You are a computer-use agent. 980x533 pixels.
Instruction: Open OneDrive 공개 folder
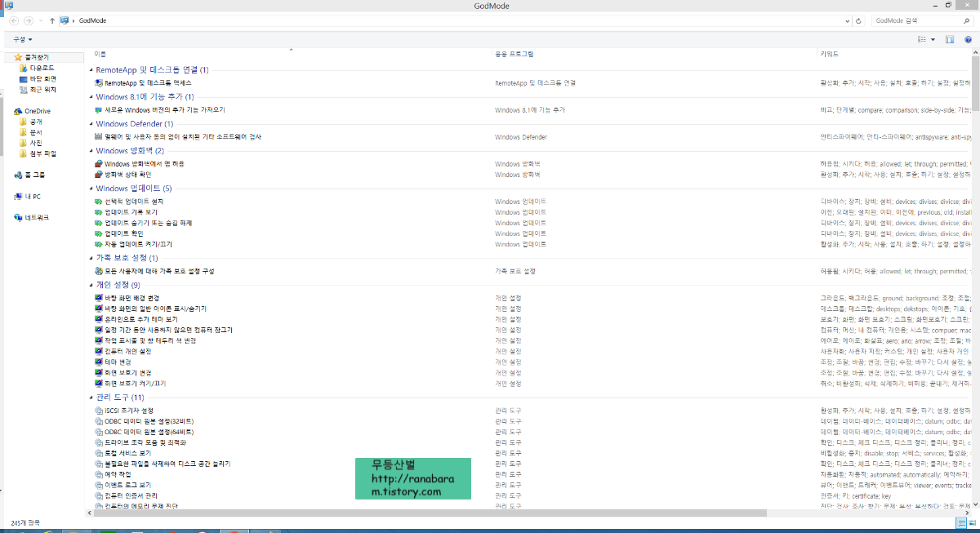tap(31, 122)
